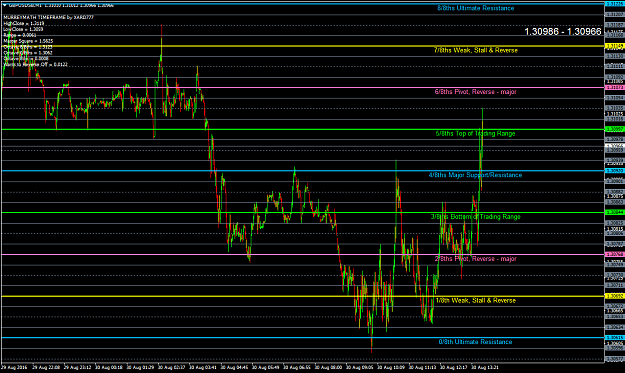625x373 pixels.
Task: Click the green 5/8ths price tag on the axis
Action: (615, 129)
